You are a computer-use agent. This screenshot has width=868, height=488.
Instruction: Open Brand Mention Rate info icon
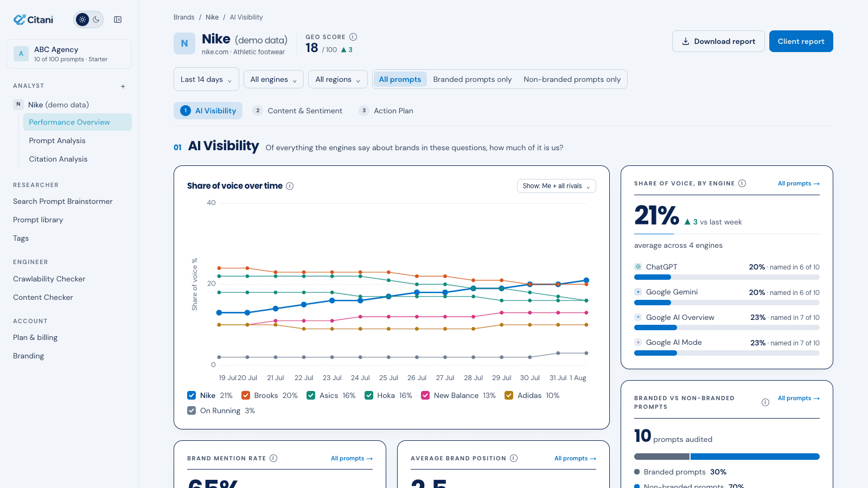[x=273, y=458]
